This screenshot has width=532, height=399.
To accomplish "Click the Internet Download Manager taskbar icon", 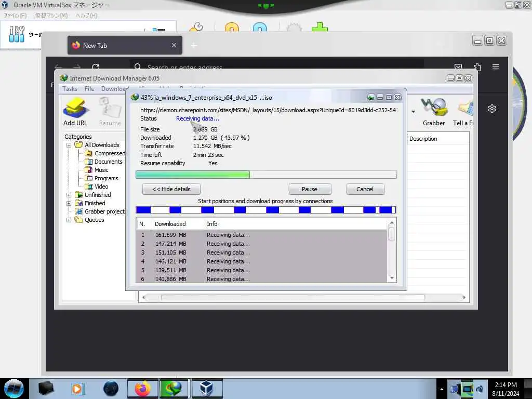I will (173, 389).
